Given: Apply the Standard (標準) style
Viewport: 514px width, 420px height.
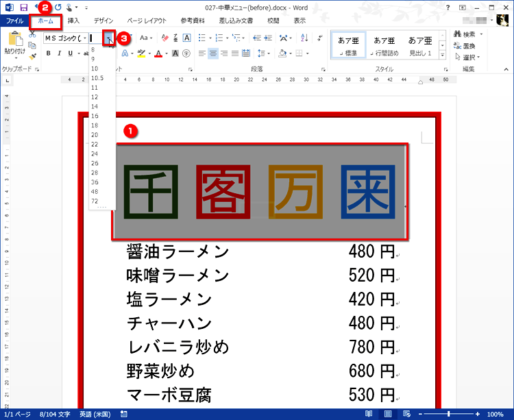Looking at the screenshot, I should (348, 45).
